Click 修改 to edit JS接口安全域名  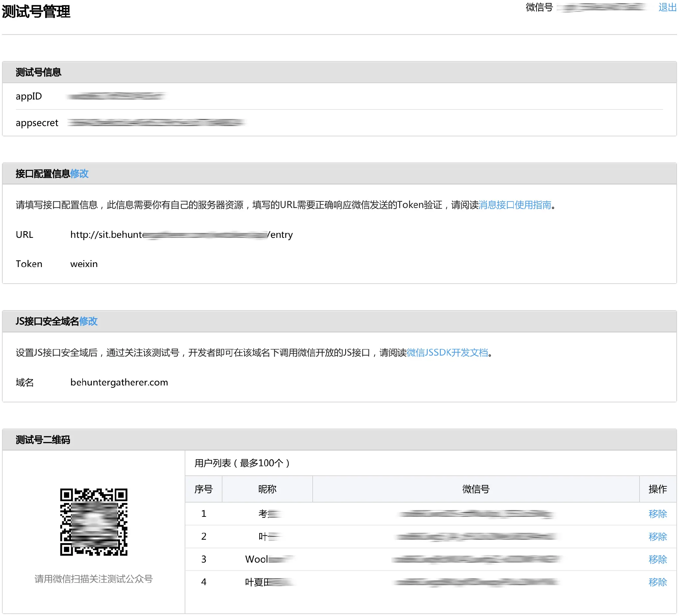click(89, 322)
